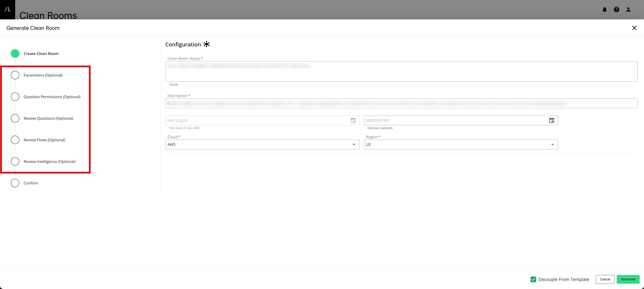Open the notifications bell icon
The width and height of the screenshot is (644, 289).
[x=605, y=9]
